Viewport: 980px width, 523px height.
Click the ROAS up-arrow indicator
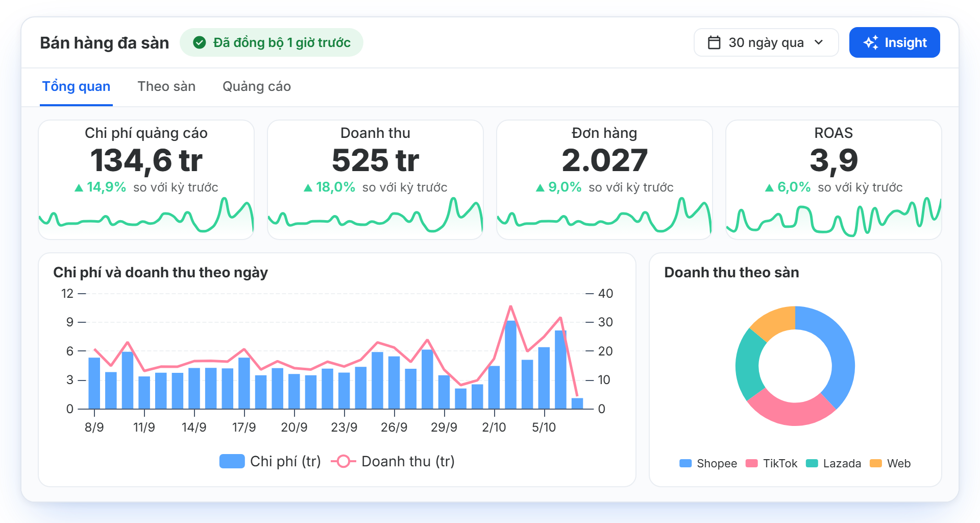click(x=769, y=188)
